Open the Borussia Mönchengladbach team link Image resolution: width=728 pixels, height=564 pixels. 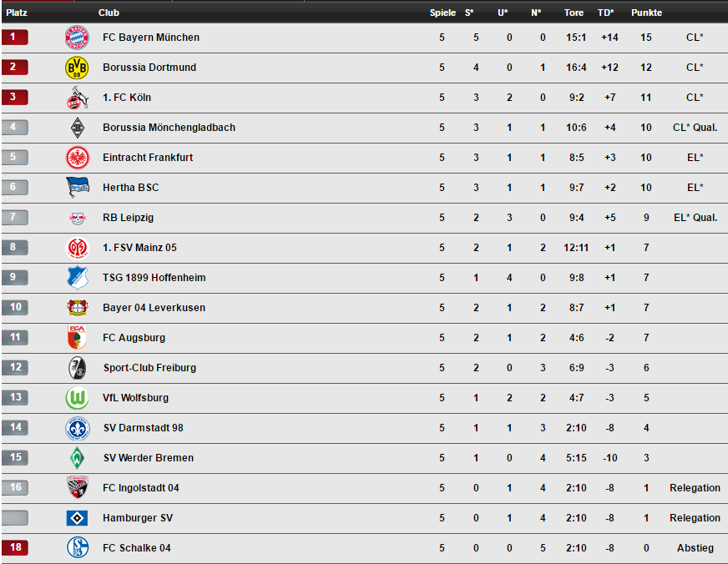(x=169, y=128)
